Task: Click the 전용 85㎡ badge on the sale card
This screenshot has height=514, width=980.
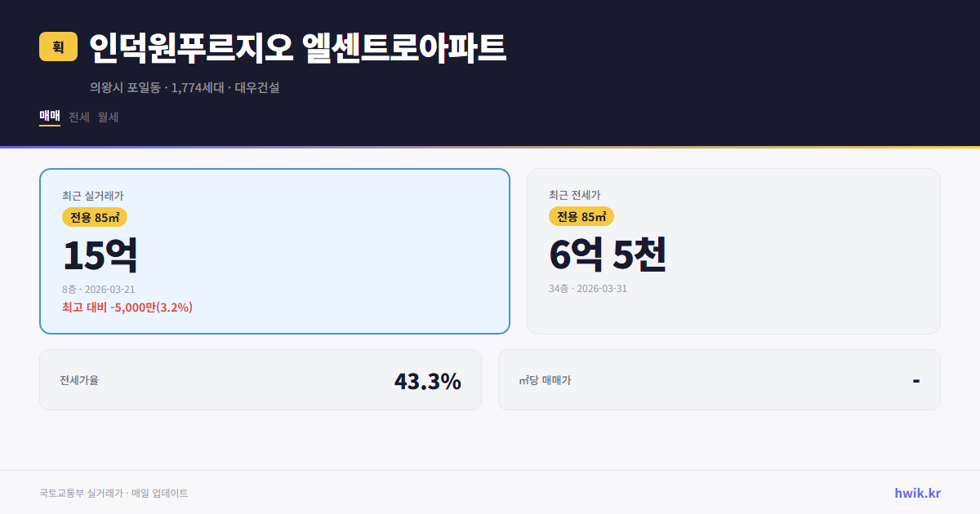Action: (92, 217)
